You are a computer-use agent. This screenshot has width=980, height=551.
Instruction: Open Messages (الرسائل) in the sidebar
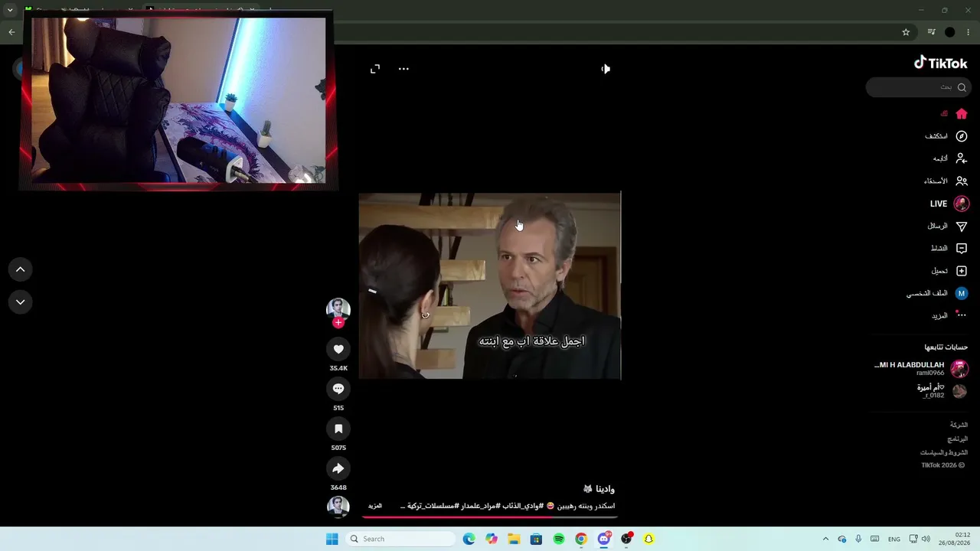point(948,227)
